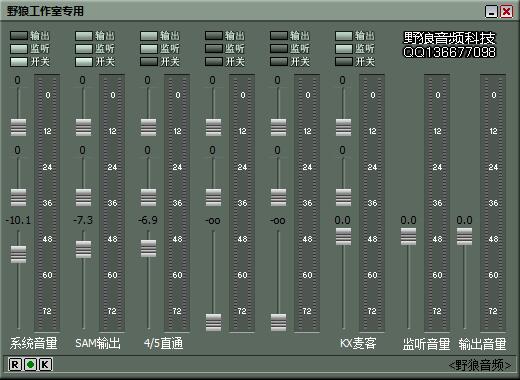Screen dimensions: 520x380
Task: Toggle 监听 switch for KX麦客 channel
Action: pos(344,49)
